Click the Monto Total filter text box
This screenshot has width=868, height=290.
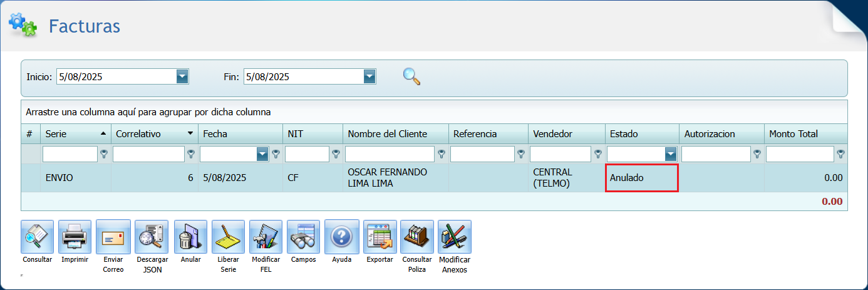[800, 154]
